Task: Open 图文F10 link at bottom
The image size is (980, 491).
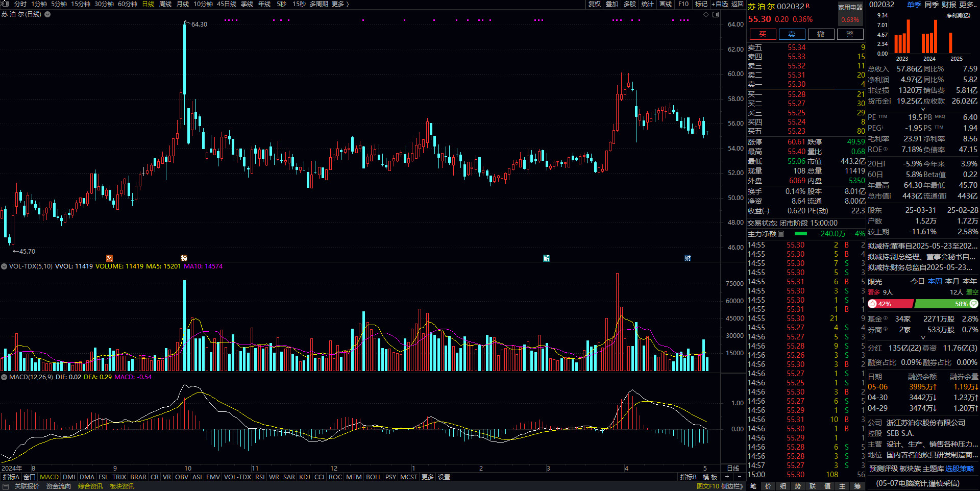Action: point(708,486)
